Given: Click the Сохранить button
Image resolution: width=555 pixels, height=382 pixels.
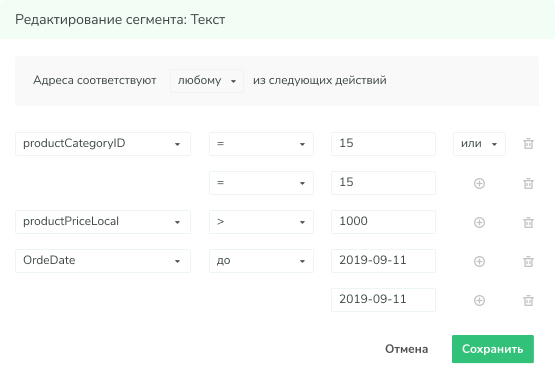Looking at the screenshot, I should pos(493,349).
